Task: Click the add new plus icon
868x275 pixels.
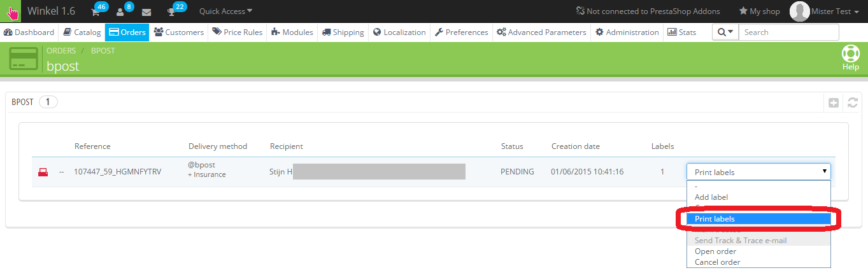Action: (x=834, y=102)
